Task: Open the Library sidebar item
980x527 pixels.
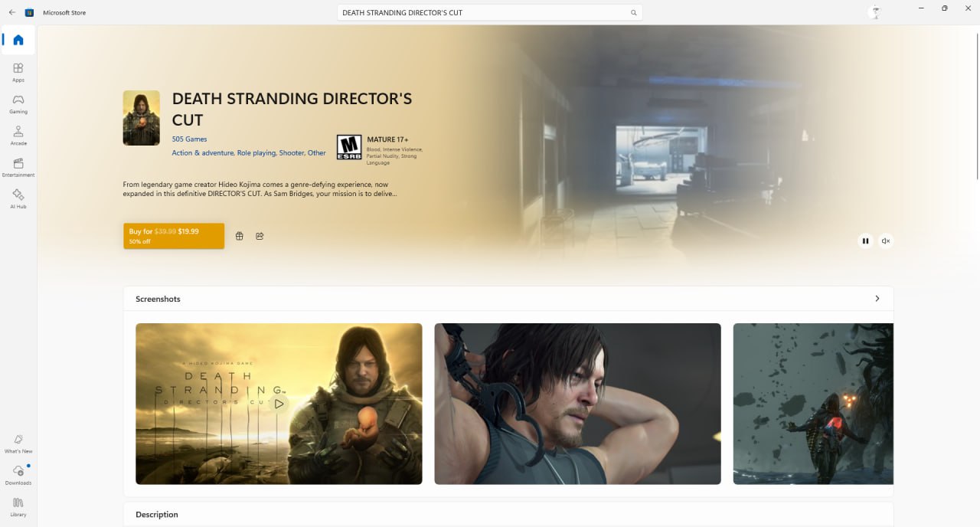Action: click(x=18, y=507)
